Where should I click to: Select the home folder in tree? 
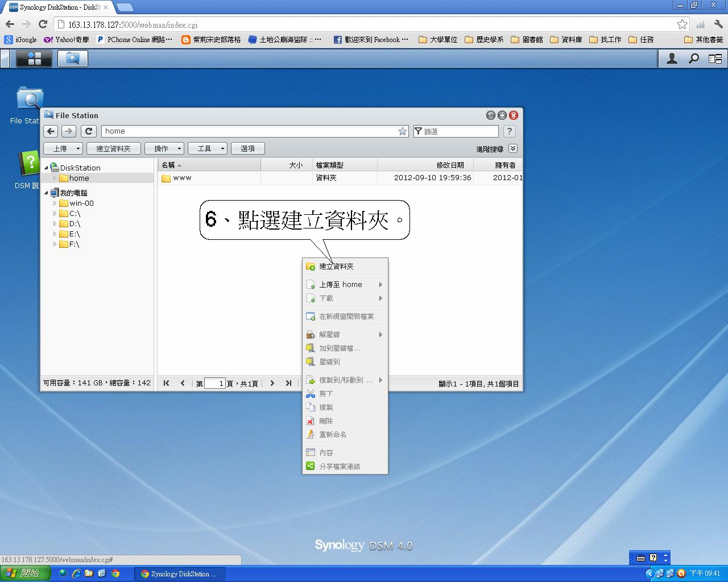[x=78, y=178]
